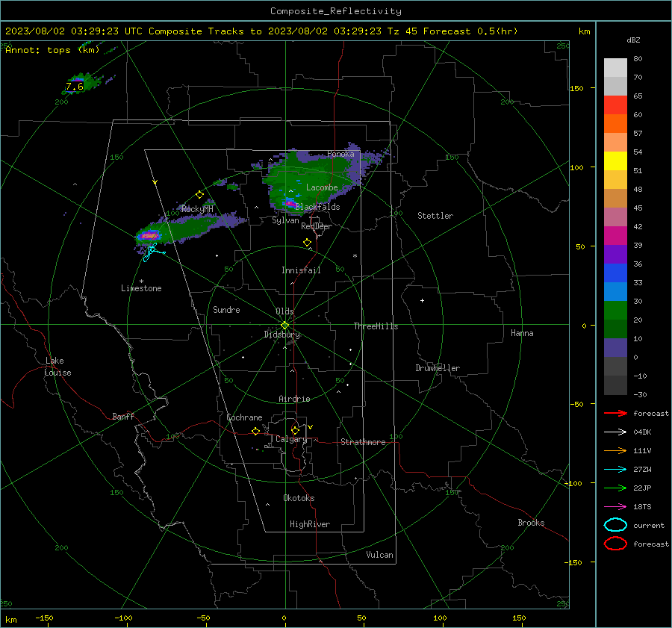
Task: Click the storm cell core west of RockyMH
Action: point(149,235)
